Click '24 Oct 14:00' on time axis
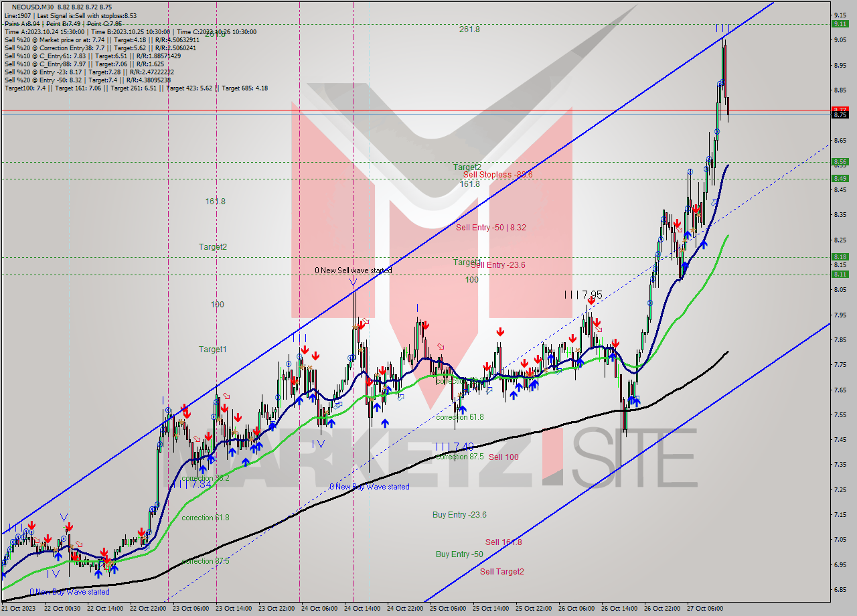 coord(362,609)
